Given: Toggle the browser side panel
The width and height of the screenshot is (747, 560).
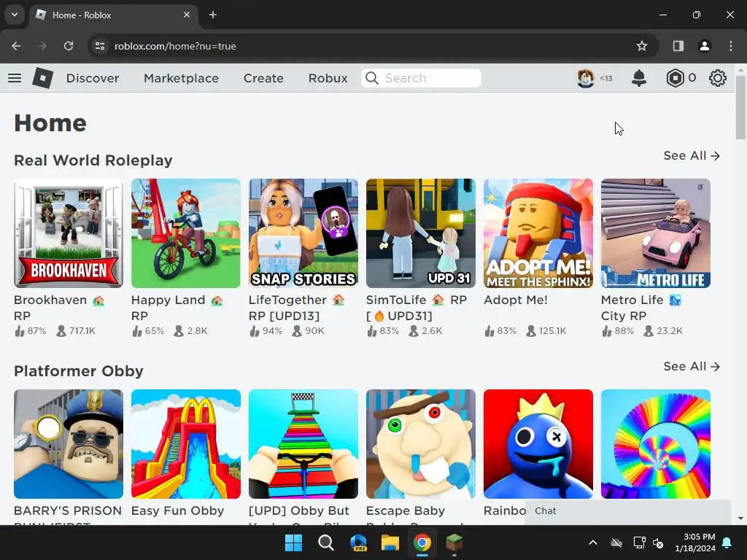Looking at the screenshot, I should click(678, 46).
